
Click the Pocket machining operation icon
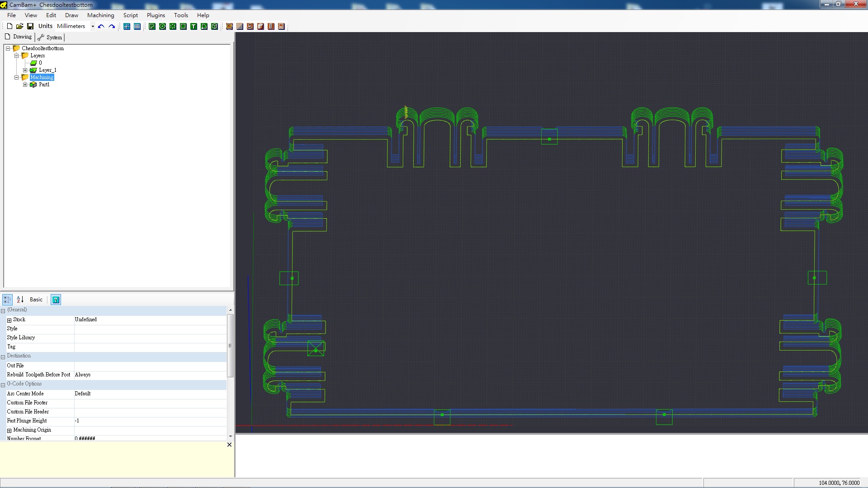[240, 26]
